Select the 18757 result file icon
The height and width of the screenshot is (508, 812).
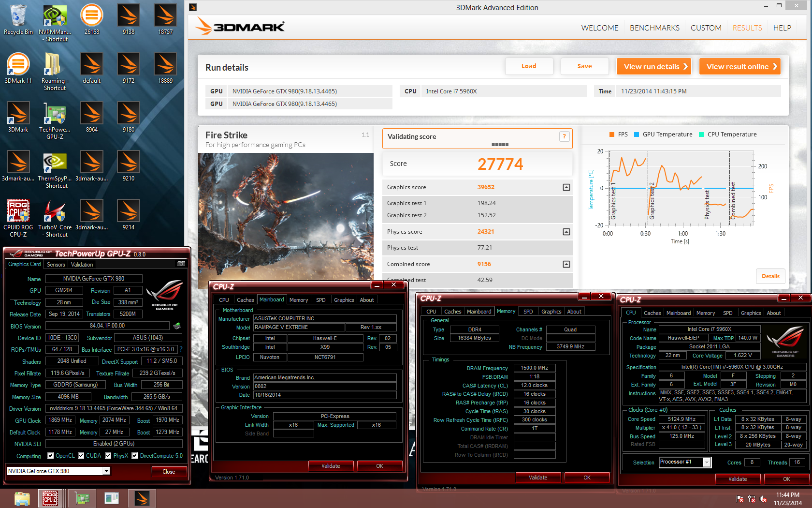pos(165,20)
